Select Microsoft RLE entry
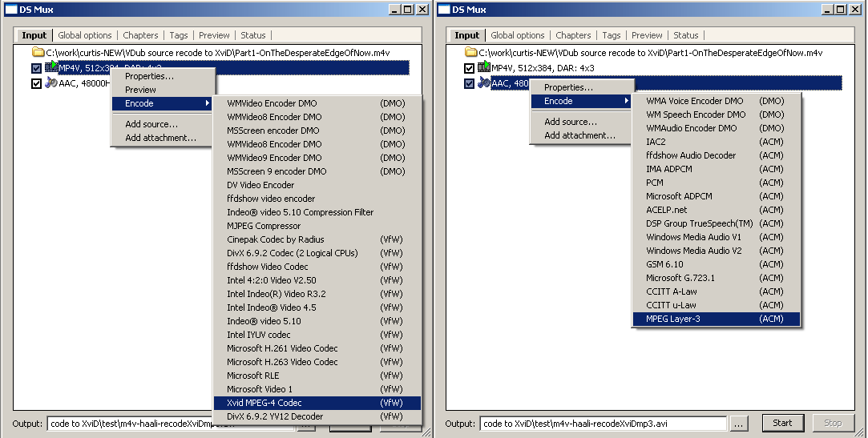 (x=317, y=376)
